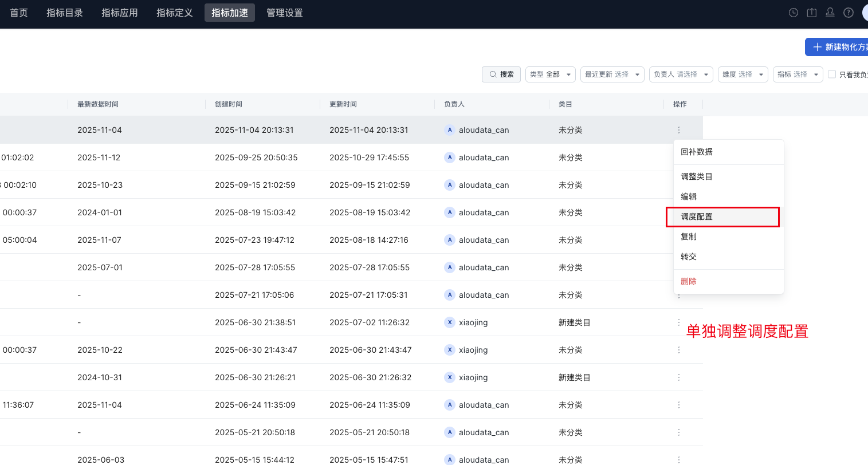Click the 搜索 search button
Screen dimensions: 868x465
point(501,74)
